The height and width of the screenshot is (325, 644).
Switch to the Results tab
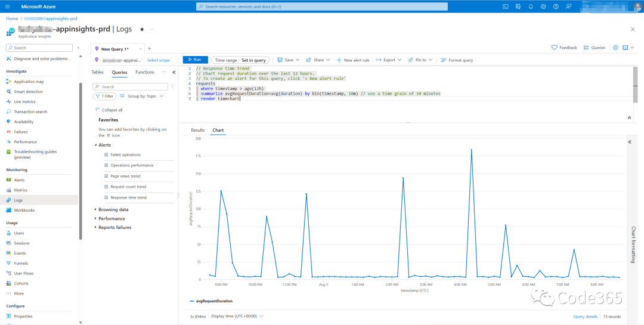coord(198,130)
